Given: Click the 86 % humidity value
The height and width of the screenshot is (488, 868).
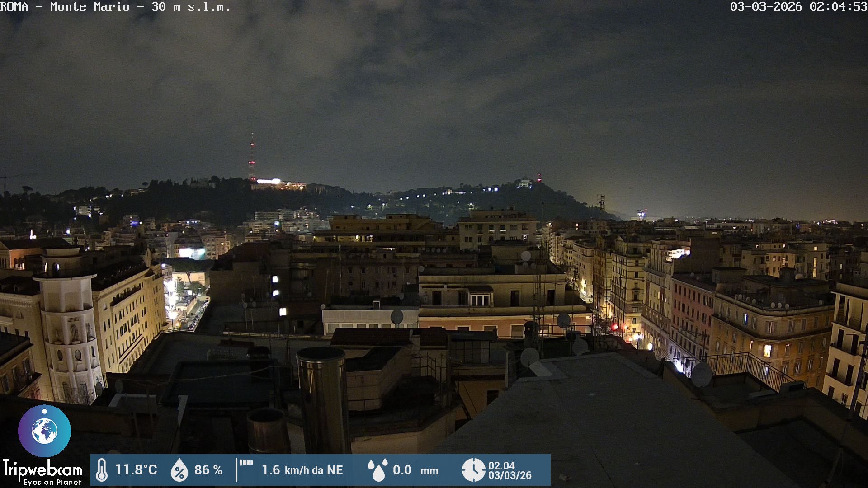Looking at the screenshot, I should point(208,470).
